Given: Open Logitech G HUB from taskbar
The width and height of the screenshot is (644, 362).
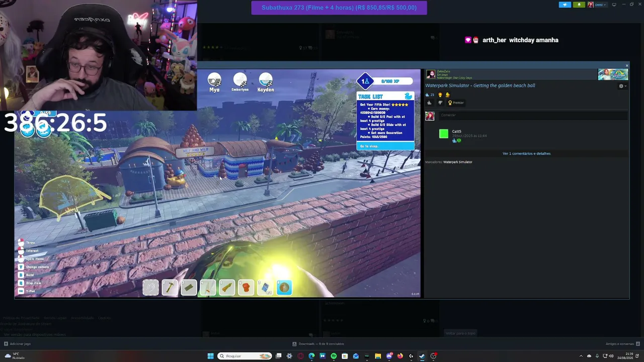Looking at the screenshot, I should 411,356.
